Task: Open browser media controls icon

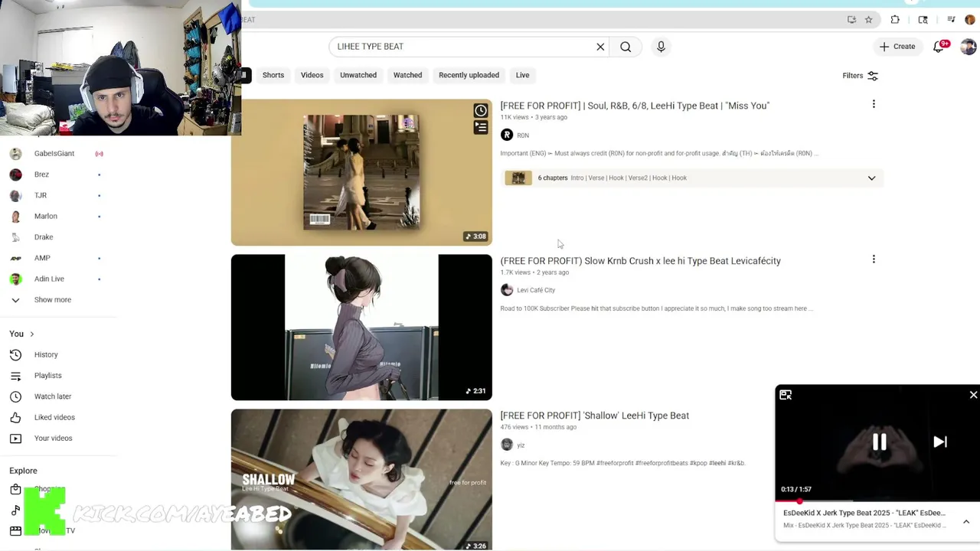Action: (951, 20)
